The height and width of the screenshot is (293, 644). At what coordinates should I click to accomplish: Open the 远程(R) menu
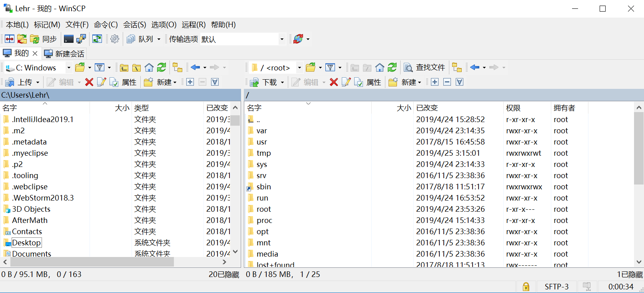click(194, 25)
